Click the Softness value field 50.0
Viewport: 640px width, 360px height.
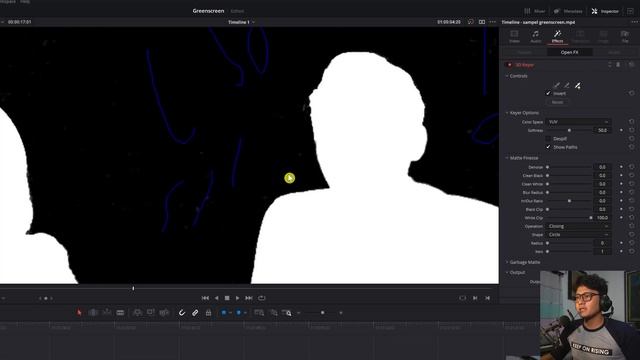602,130
